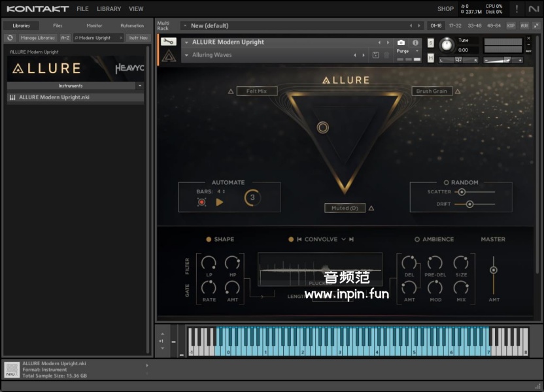This screenshot has width=544, height=392.
Task: Select the Felt Mix sound source button
Action: coord(257,91)
